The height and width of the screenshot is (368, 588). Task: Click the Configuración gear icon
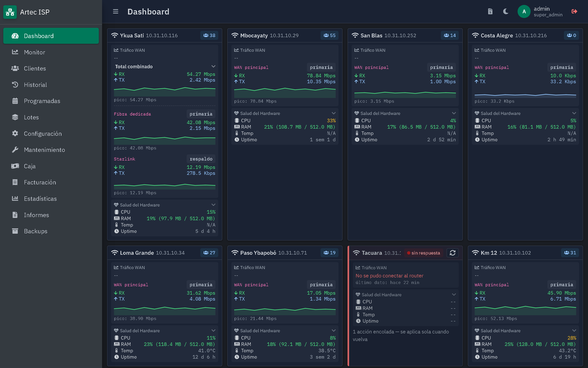(15, 133)
